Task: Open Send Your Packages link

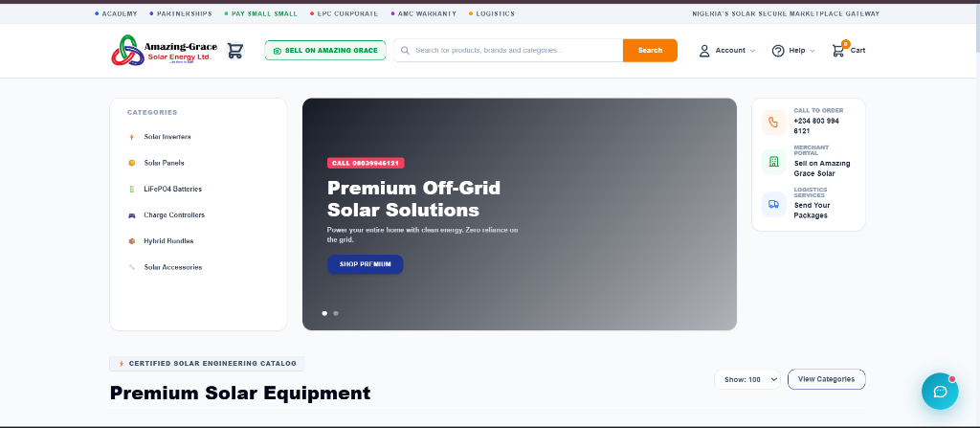Action: 812,211
